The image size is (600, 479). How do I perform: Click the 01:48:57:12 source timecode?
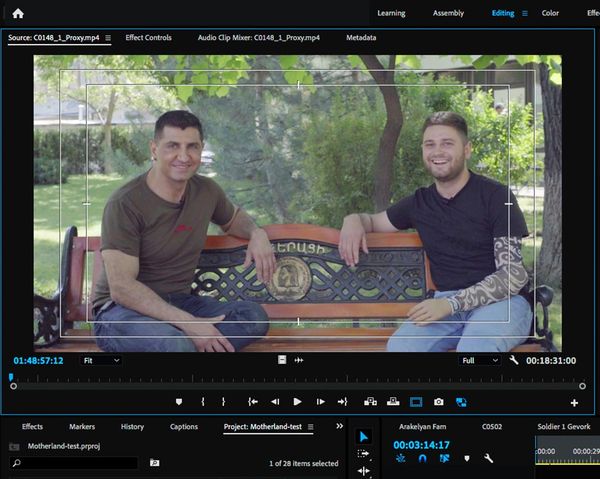pos(38,360)
